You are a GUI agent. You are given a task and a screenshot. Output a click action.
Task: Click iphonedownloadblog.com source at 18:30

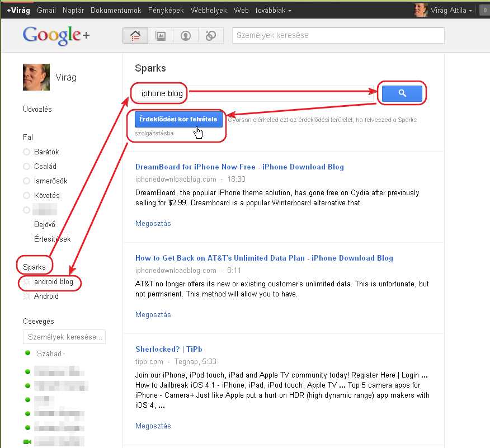(x=176, y=180)
